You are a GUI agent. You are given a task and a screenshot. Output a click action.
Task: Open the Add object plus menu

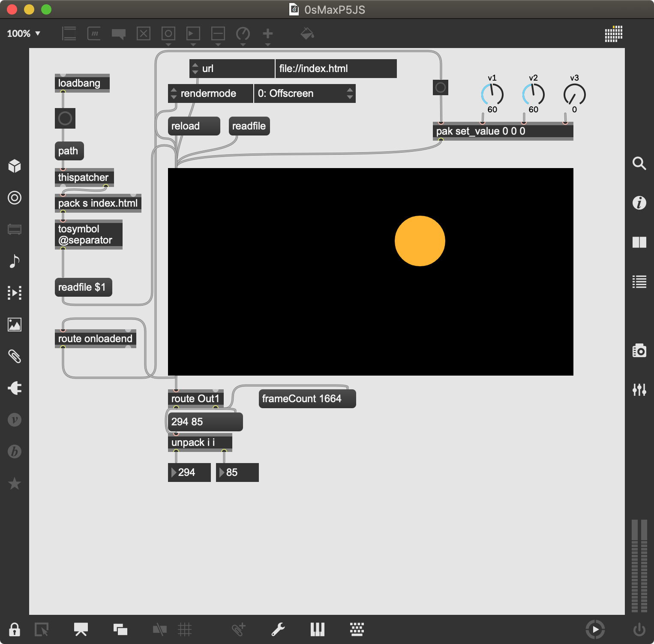coord(268,34)
